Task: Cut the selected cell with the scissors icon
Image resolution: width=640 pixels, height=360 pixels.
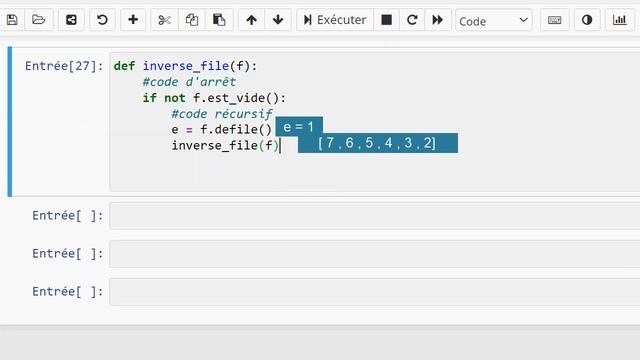Action: click(x=164, y=20)
